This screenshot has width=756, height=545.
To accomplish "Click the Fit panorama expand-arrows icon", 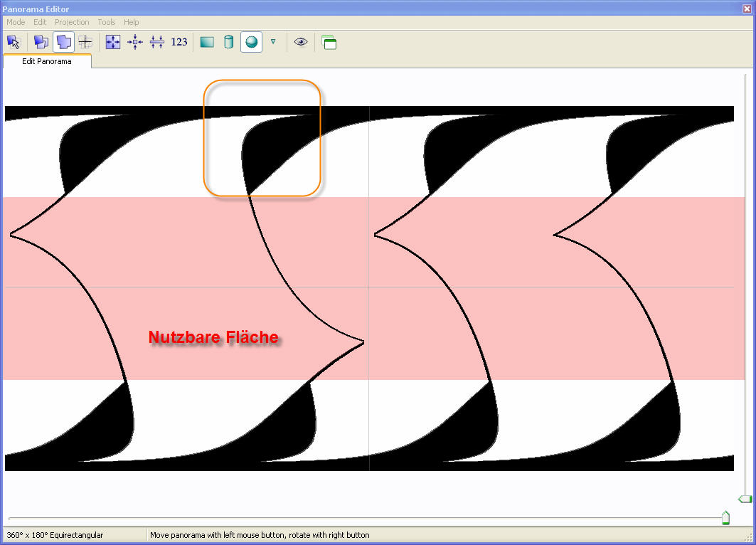I will click(113, 42).
